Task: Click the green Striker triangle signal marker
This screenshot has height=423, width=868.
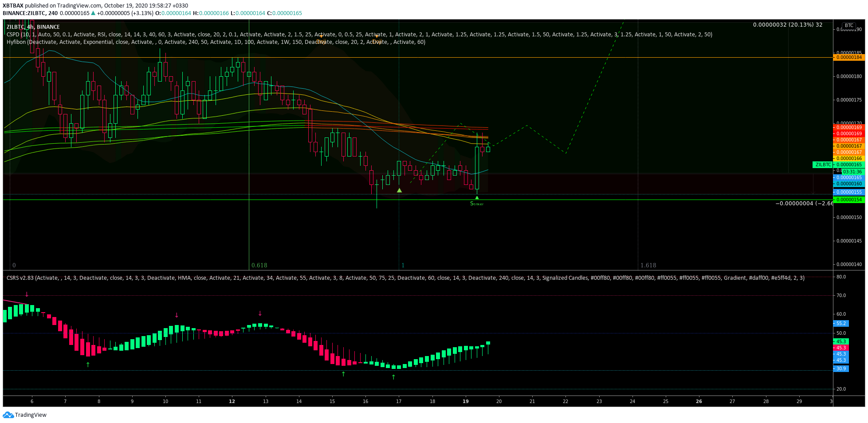Action: [477, 198]
